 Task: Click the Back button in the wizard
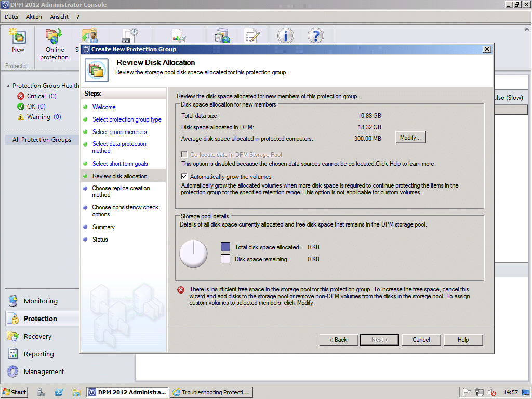pyautogui.click(x=339, y=340)
